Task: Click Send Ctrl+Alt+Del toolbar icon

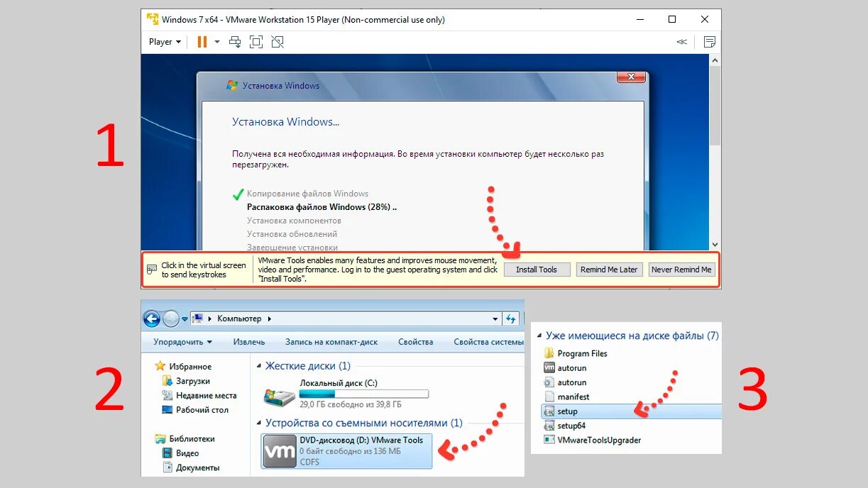Action: [x=235, y=42]
